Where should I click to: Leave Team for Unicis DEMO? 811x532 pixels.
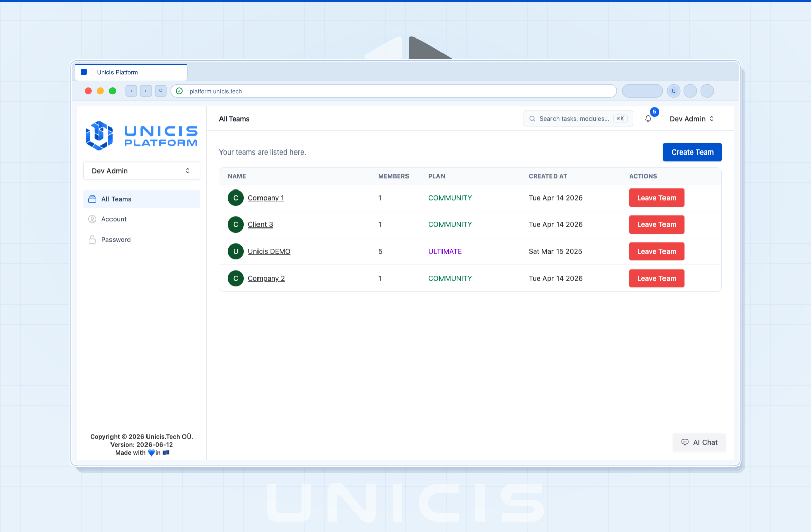656,251
